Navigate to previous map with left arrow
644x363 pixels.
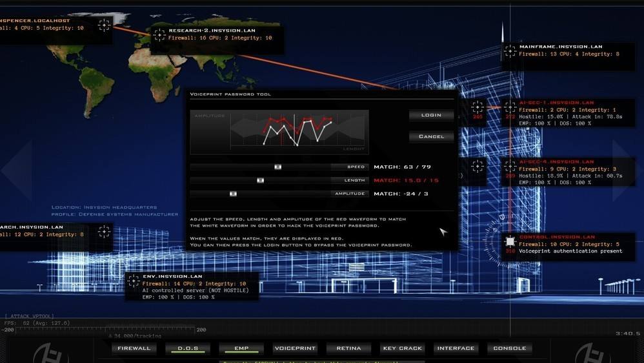17,170
